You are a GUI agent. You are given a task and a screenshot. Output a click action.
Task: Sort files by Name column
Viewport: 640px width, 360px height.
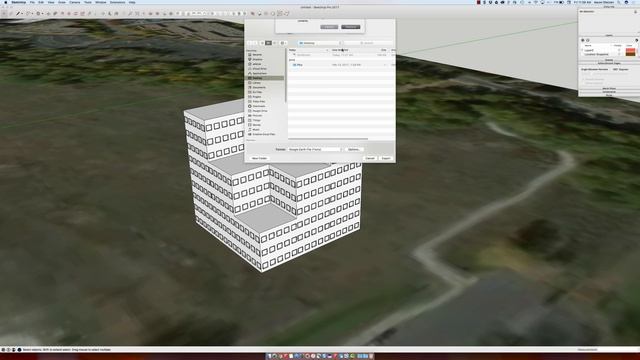[309, 50]
